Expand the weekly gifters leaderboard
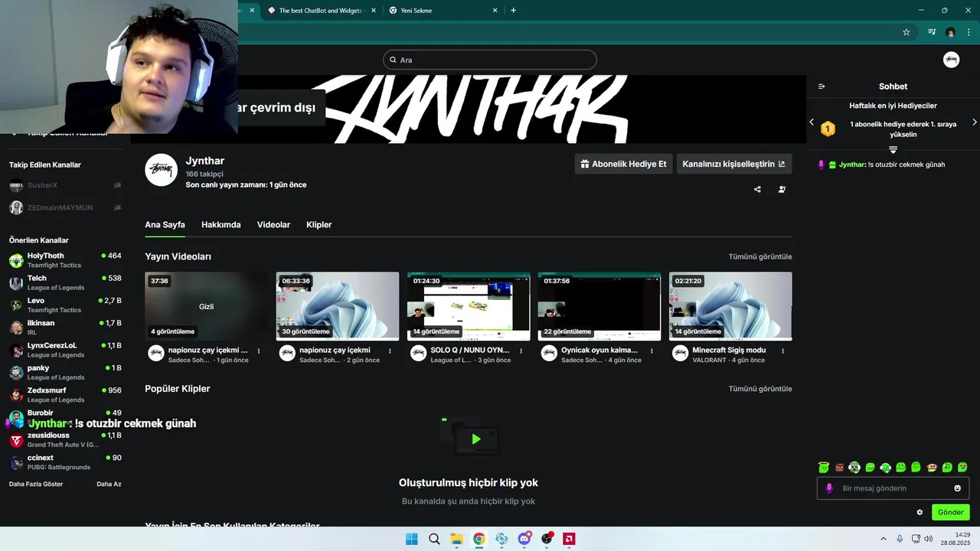The height and width of the screenshot is (551, 980). (893, 149)
